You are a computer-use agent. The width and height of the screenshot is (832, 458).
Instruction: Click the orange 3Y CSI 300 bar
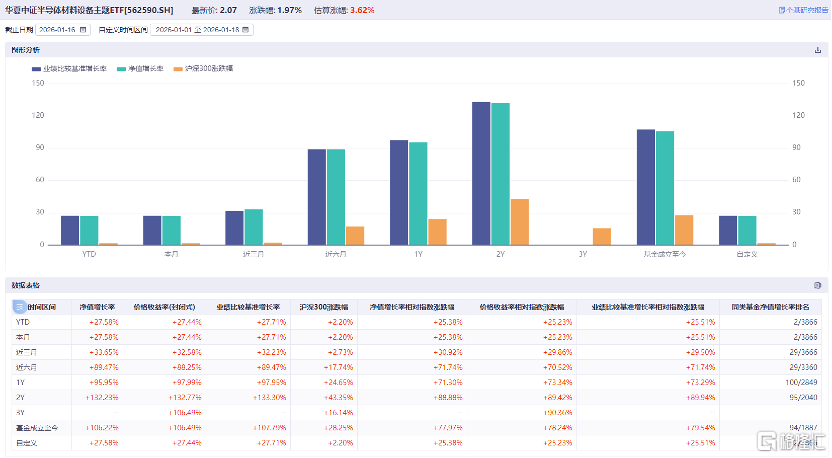[602, 237]
